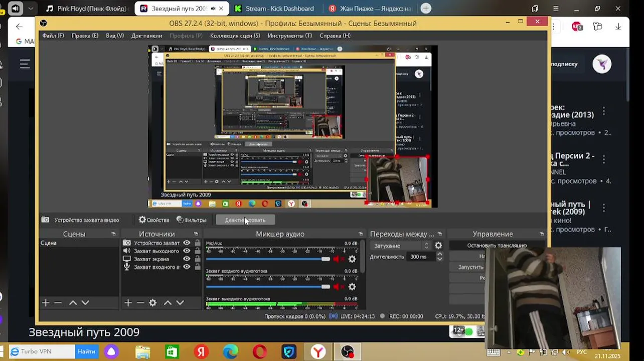Go back with the browser back arrow
Viewport: 644px width, 361px height.
[19, 27]
